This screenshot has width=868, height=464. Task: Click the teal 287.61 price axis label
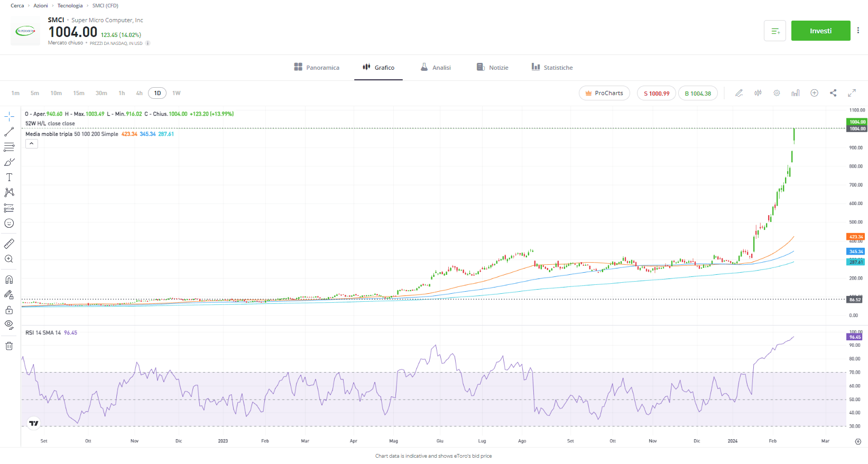click(856, 262)
